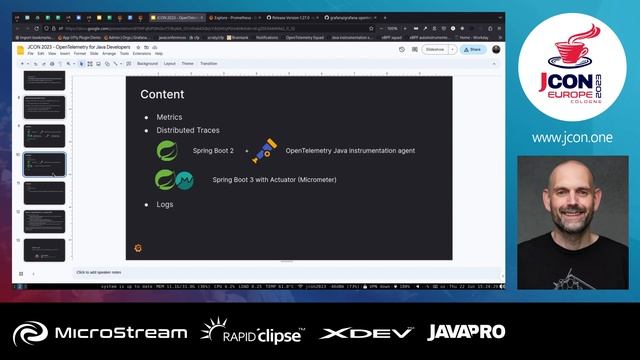Switch to the Explore - Prometheus browser tab
Viewport: 640px width, 360px height.
click(235, 18)
